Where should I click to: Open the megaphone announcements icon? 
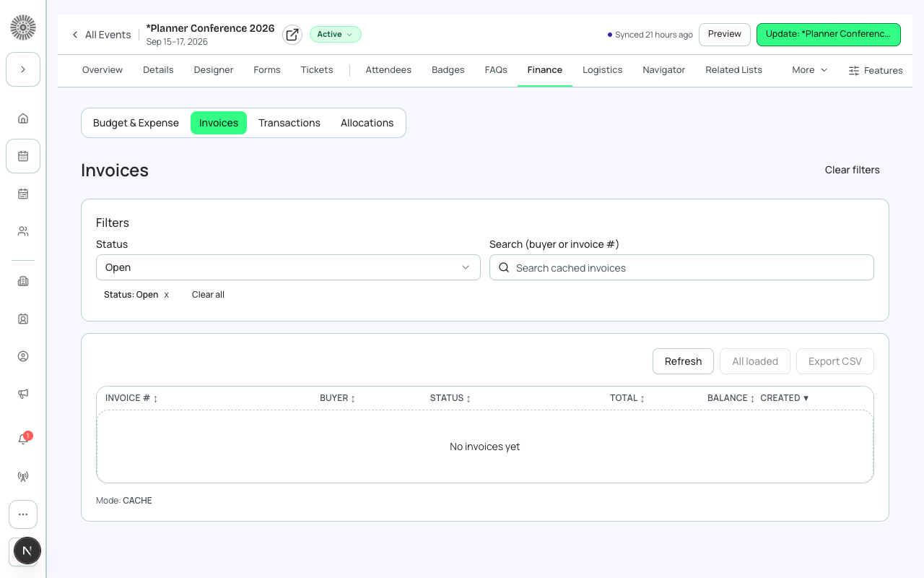(x=23, y=394)
